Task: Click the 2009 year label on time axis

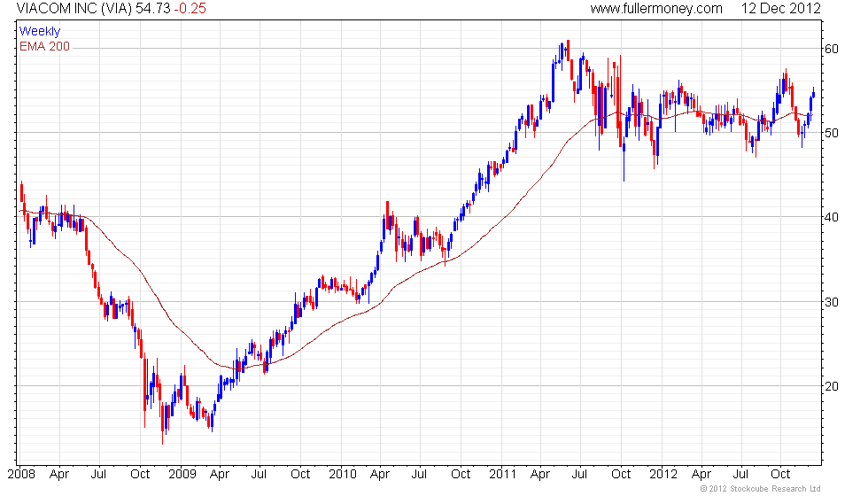Action: coord(182,474)
